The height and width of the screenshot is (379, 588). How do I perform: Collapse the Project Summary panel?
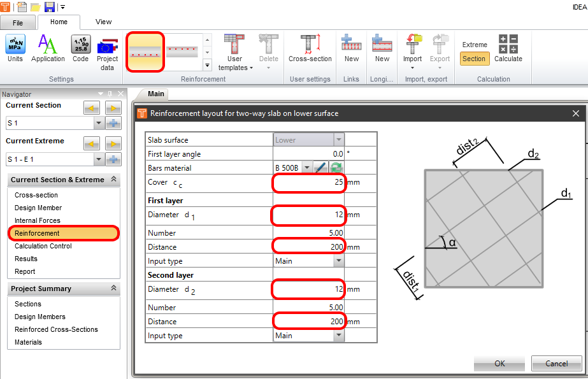114,289
